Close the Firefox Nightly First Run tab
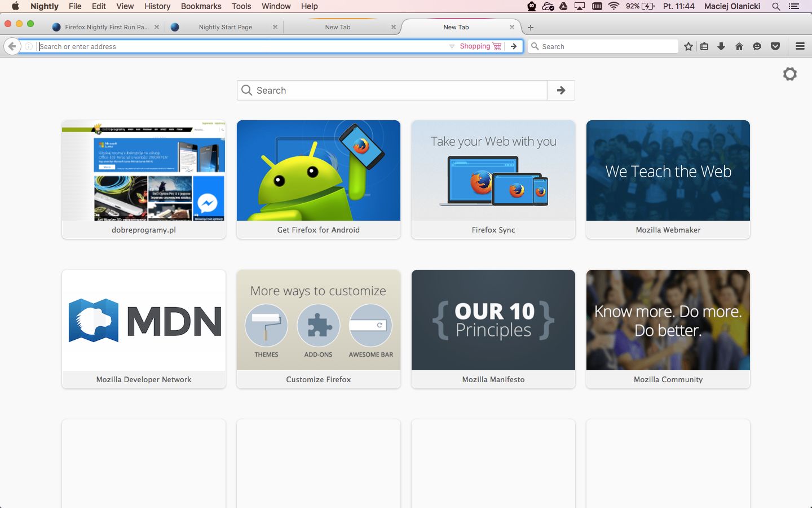 pos(157,27)
